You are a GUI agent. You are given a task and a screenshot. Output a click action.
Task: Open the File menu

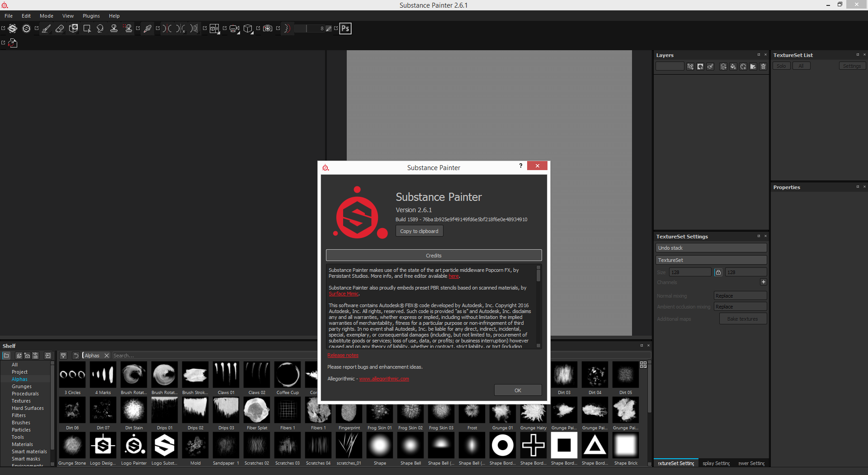click(x=9, y=16)
